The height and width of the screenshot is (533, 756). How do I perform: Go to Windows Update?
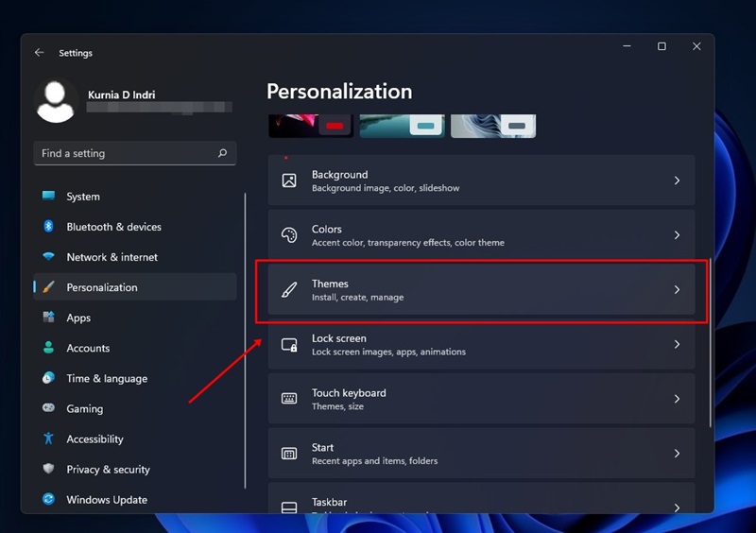(135, 500)
